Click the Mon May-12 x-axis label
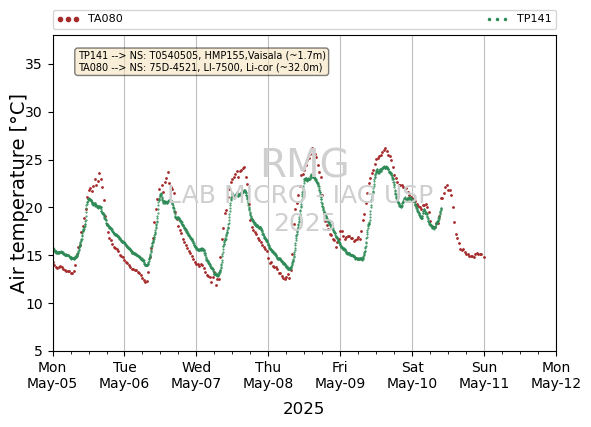Viewport: 591px width, 427px height. pos(556,375)
